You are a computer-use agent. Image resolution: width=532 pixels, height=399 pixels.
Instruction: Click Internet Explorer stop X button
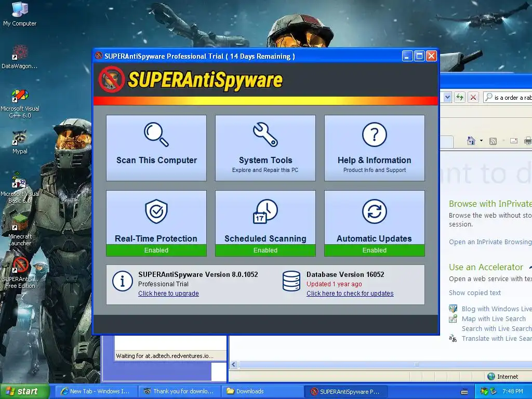(473, 97)
